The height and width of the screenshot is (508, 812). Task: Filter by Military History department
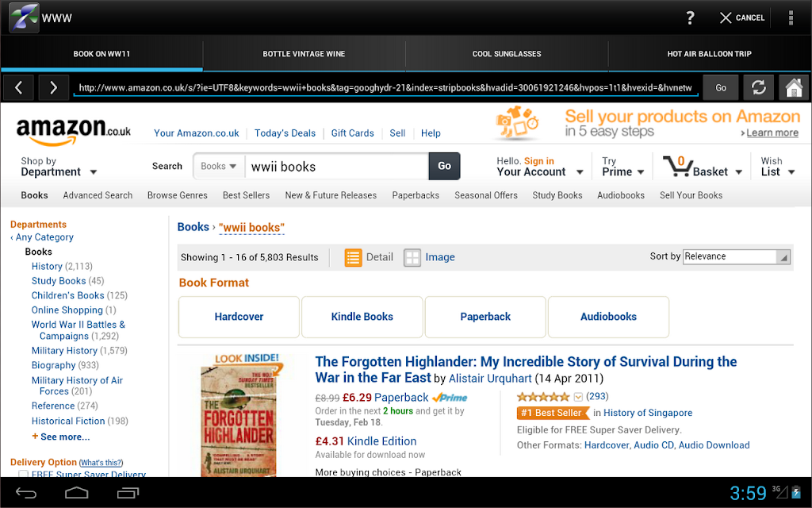tap(64, 351)
